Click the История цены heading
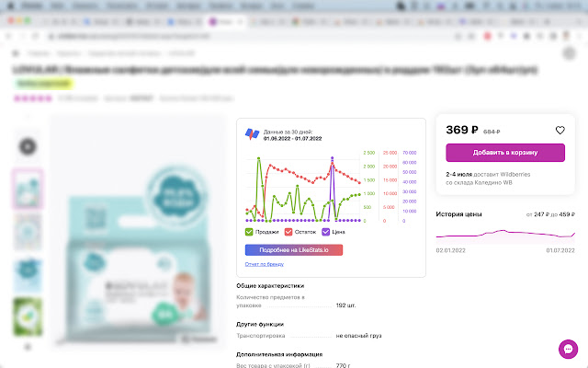The image size is (588, 368). (x=458, y=214)
